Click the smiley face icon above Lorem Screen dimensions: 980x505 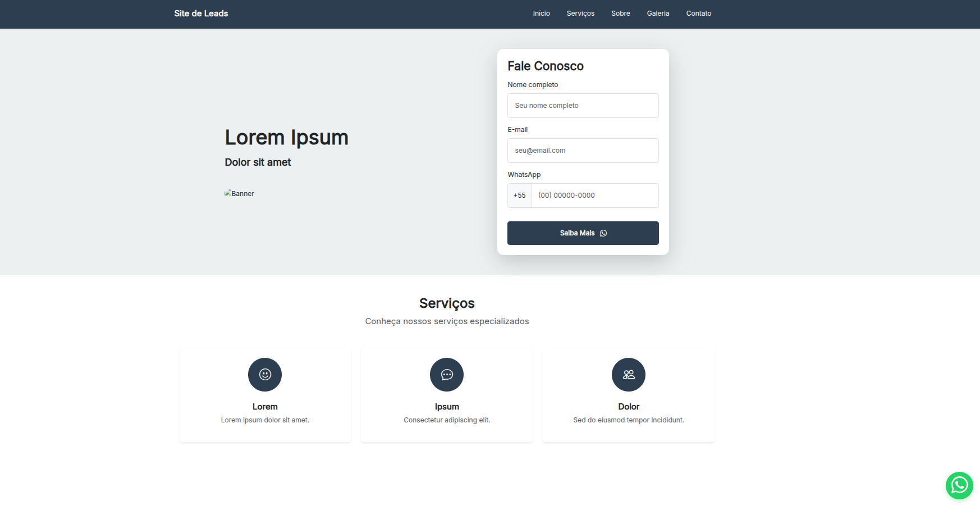(x=265, y=375)
